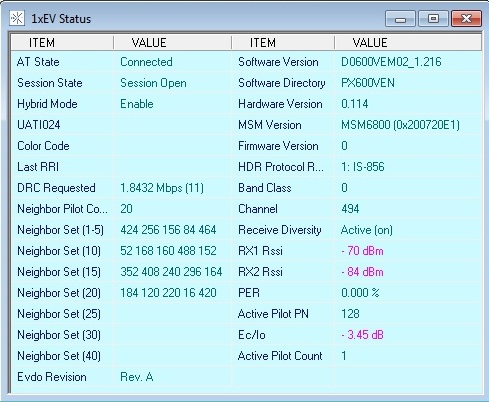Click the Software Version value D0600VEM02_1.216
Screen dimensions: 489x402
click(391, 62)
